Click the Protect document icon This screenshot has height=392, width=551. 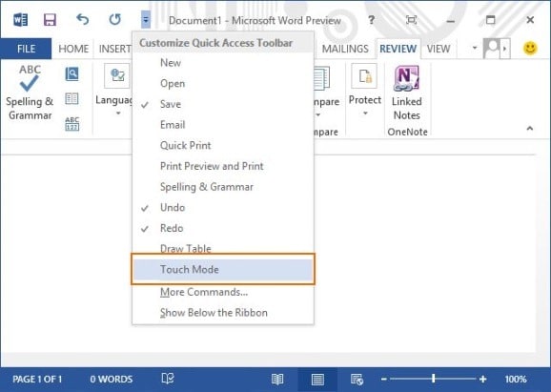(x=364, y=75)
